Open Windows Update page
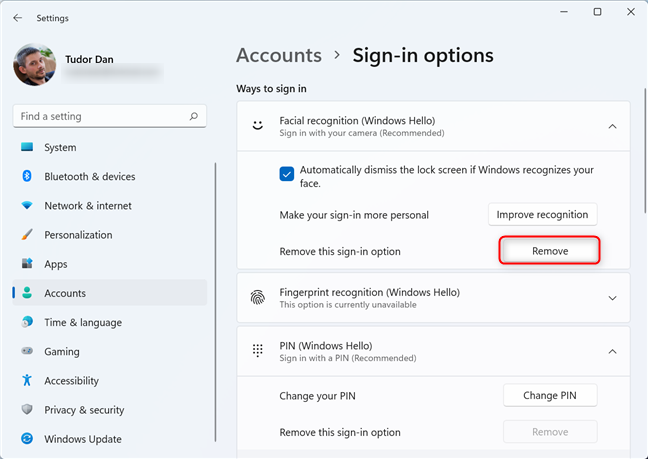This screenshot has width=648, height=459. point(110,439)
